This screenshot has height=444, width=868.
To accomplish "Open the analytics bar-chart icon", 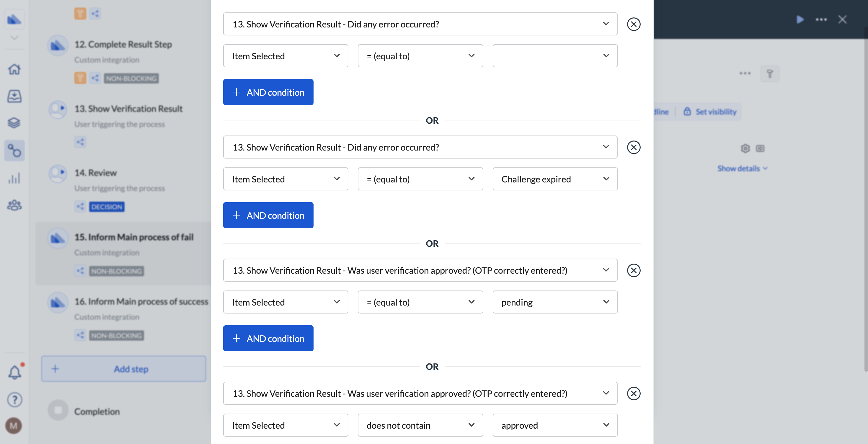I will click(x=14, y=178).
